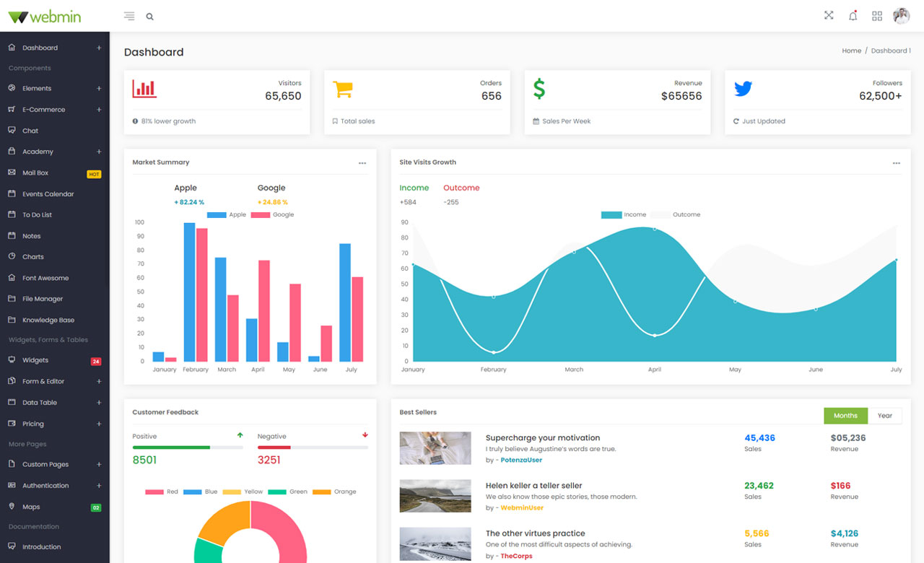Click the Academy bag icon in sidebar
The image size is (924, 563).
tap(12, 152)
